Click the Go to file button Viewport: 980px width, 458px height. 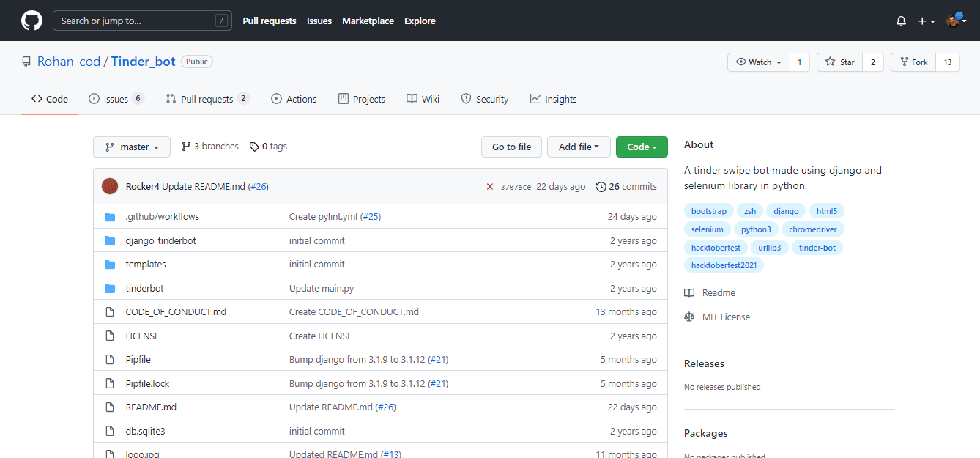pos(511,147)
